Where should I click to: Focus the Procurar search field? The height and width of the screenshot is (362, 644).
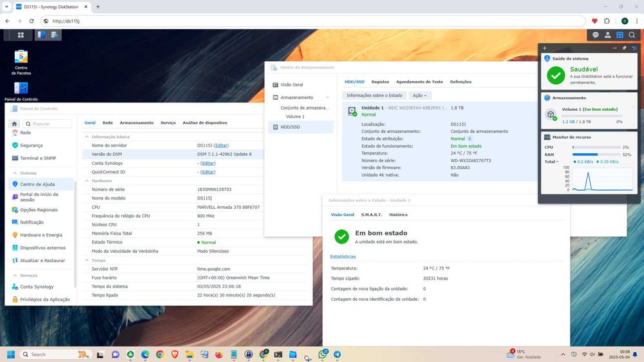[47, 124]
